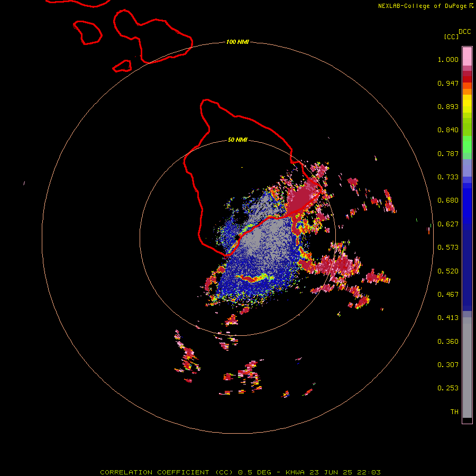Viewport: 476px width, 476px height.
Task: Click the 0.467 scale value
Action: (x=448, y=295)
